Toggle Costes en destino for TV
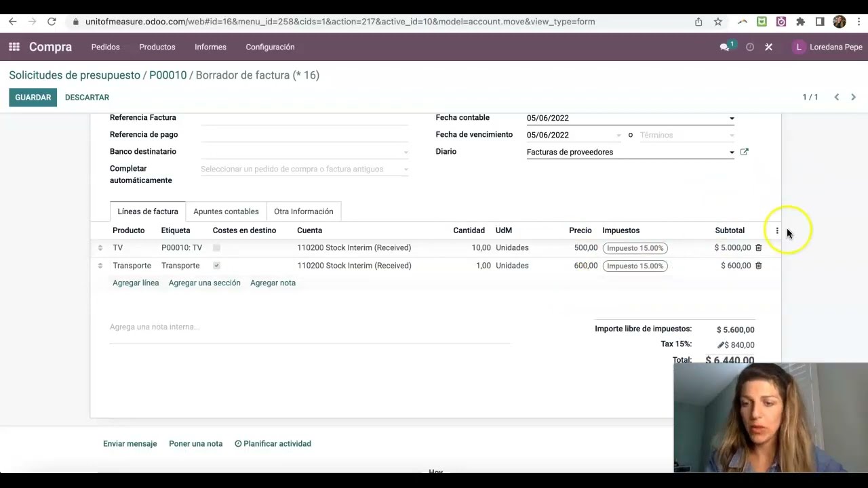The width and height of the screenshot is (868, 488). click(x=216, y=248)
